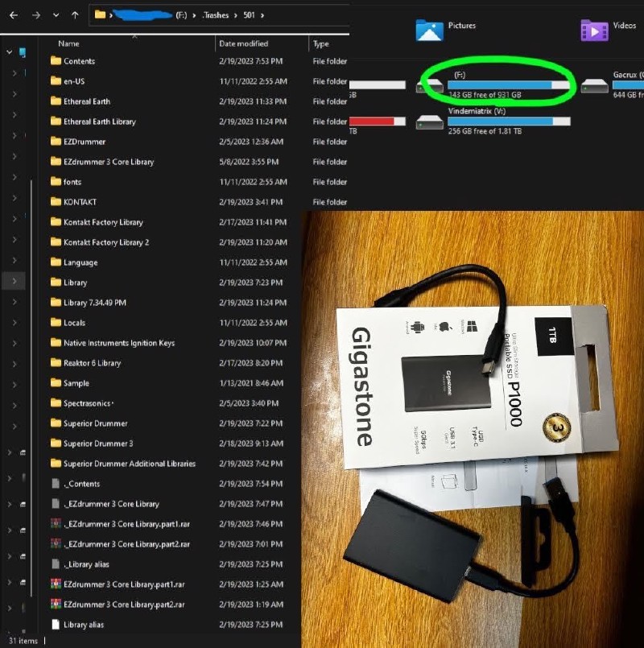Viewport: 644px width, 648px height.
Task: Sort files by the Name column header
Action: point(68,43)
